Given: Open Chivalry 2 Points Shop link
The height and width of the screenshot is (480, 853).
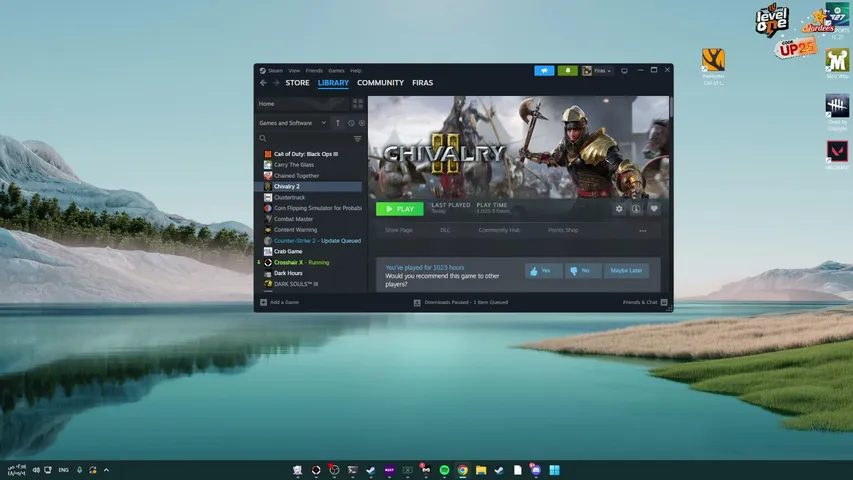Looking at the screenshot, I should pos(563,230).
